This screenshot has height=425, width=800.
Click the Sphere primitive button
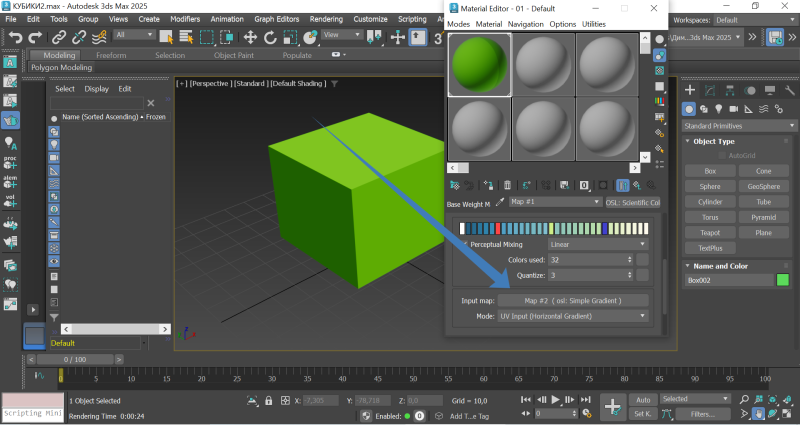[x=710, y=186]
